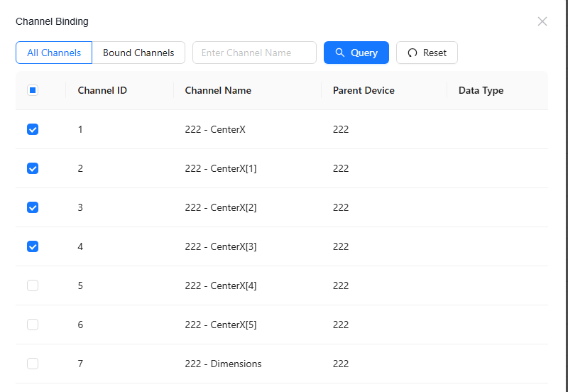The width and height of the screenshot is (568, 392).
Task: Uncheck channel 4 CenterX[3] checkbox
Action: 33,246
